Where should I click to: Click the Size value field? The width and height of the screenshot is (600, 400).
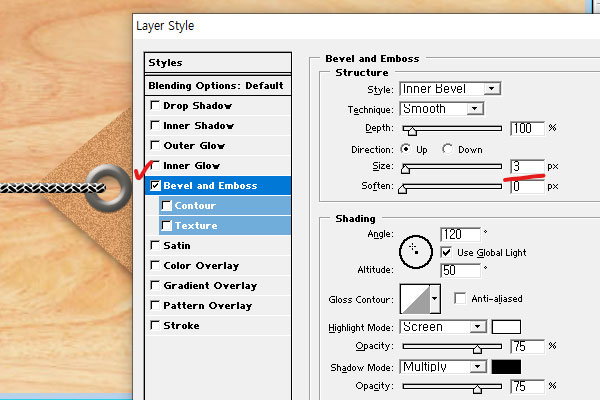pyautogui.click(x=527, y=166)
